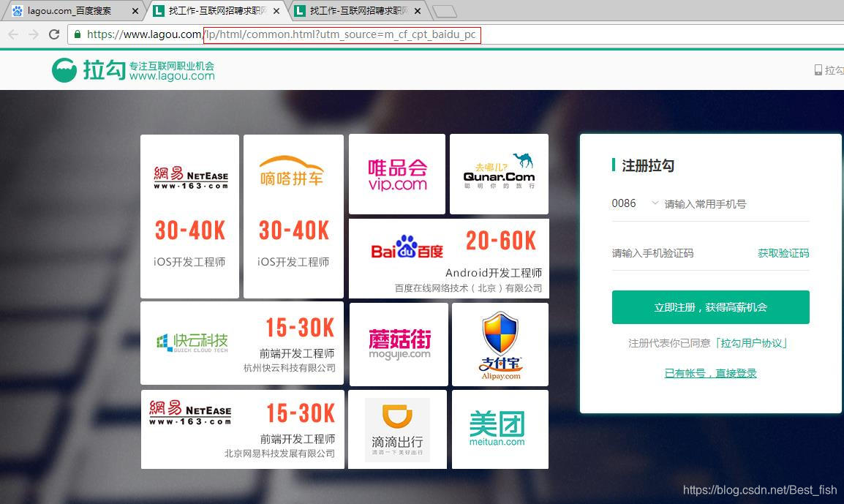Screen dimensions: 844x504
Task: Click the Lagou logo in header
Action: 133,70
